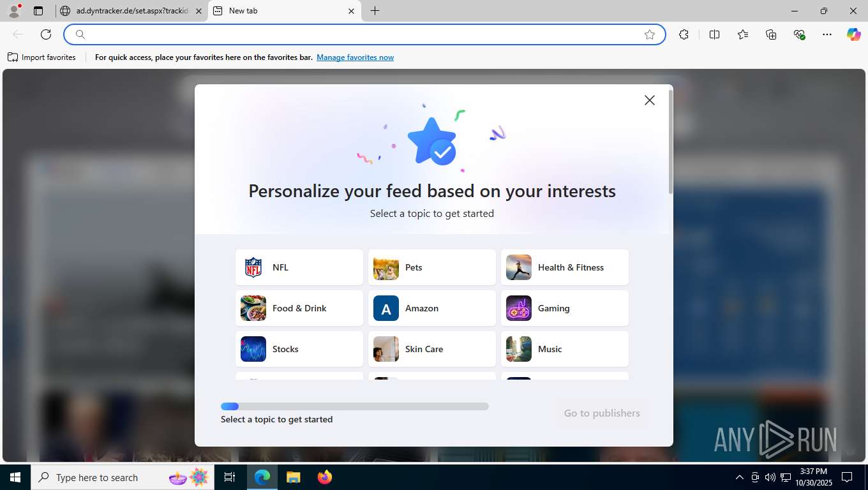Viewport: 868px width, 490px height.
Task: Open File Explorer from taskbar
Action: [x=293, y=477]
